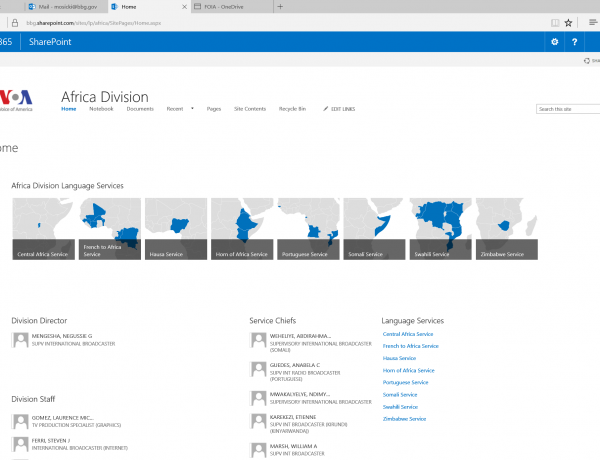Expand the Recent navigation dropdown arrow

pos(192,109)
